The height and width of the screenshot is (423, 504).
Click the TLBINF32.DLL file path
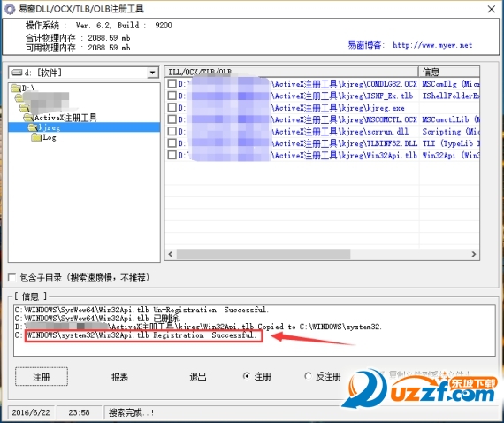point(298,143)
